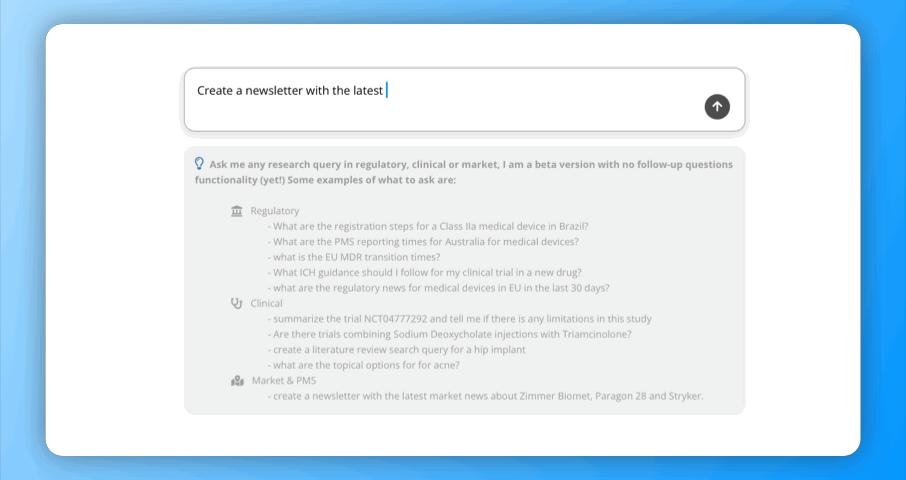Select the Regulatory category heading
906x480 pixels.
(274, 211)
